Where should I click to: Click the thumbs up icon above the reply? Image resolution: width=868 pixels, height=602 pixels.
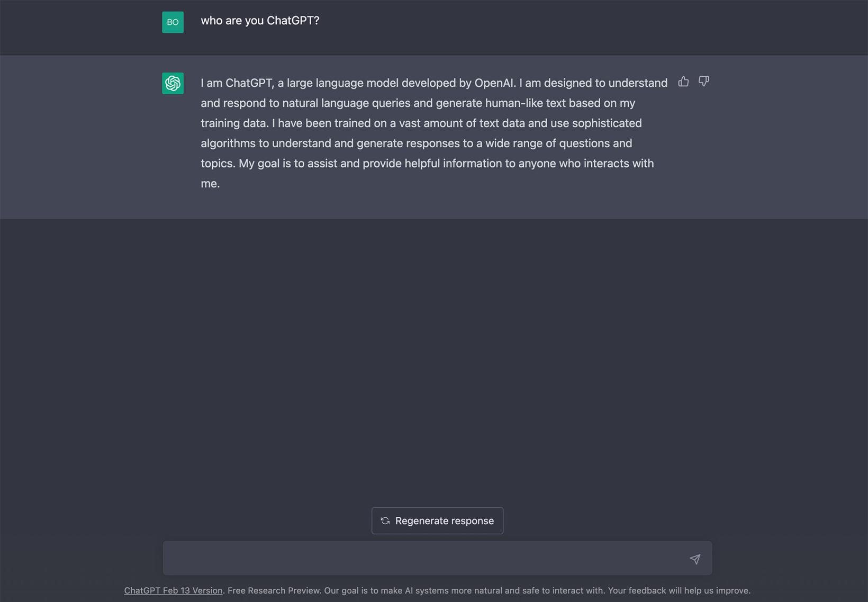point(683,82)
